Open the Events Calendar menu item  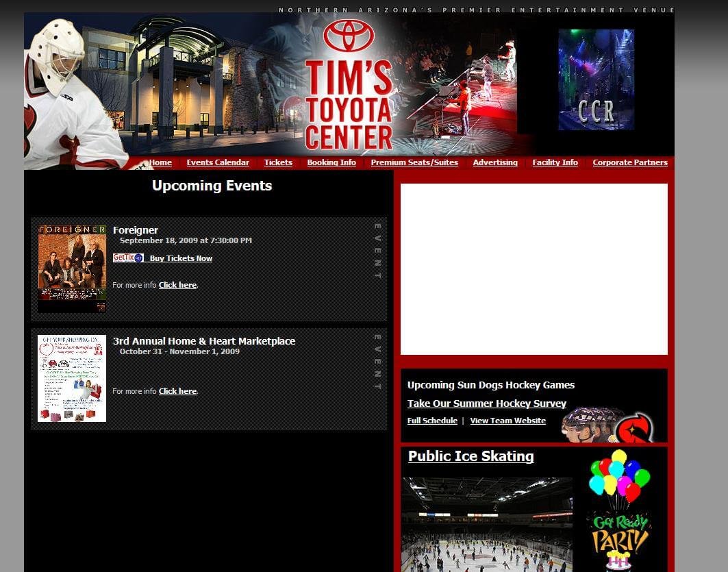(x=218, y=162)
